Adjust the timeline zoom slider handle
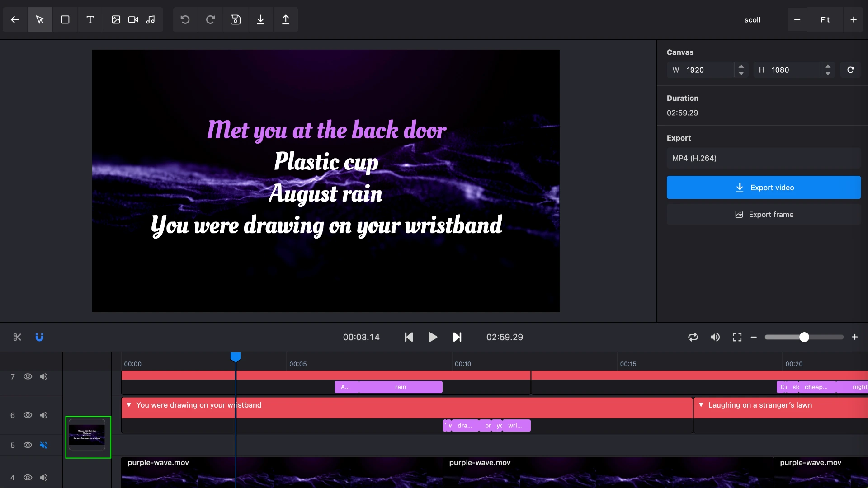Screen dimensions: 868x488 (804, 337)
